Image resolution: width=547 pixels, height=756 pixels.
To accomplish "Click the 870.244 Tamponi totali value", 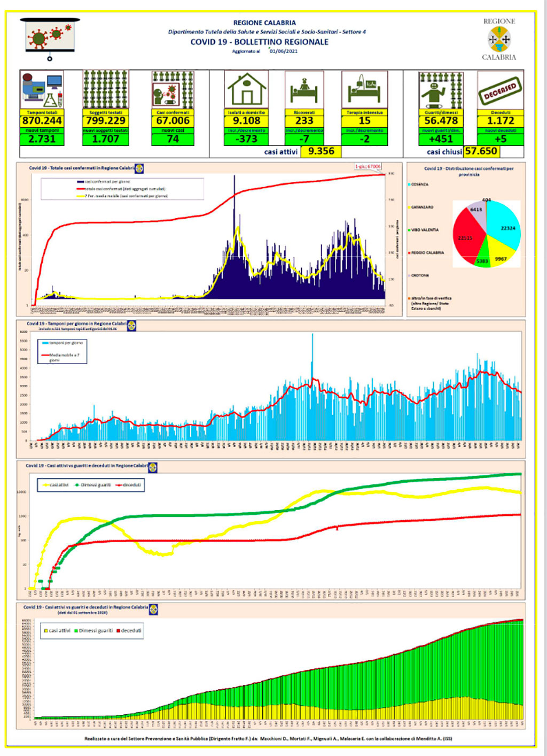I will [x=42, y=121].
